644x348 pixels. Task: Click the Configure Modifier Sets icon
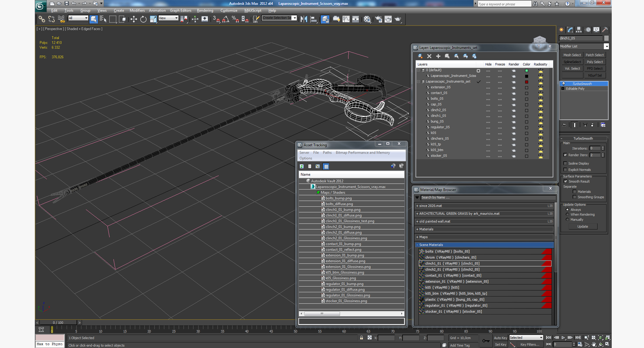[603, 125]
